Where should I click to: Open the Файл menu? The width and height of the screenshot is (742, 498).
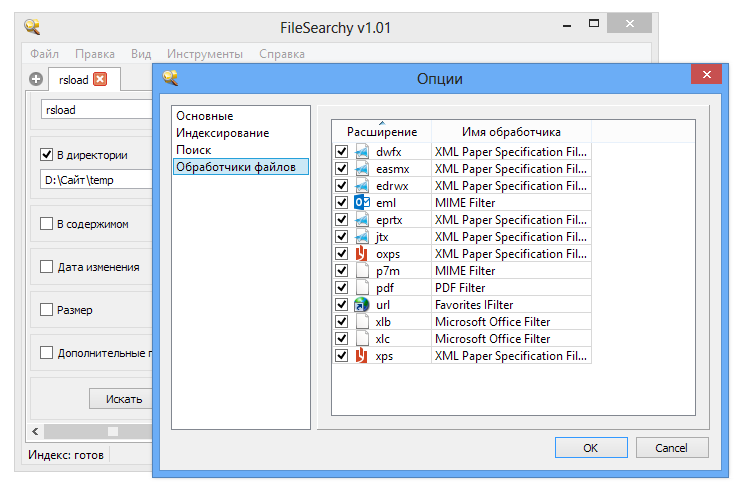[x=44, y=54]
